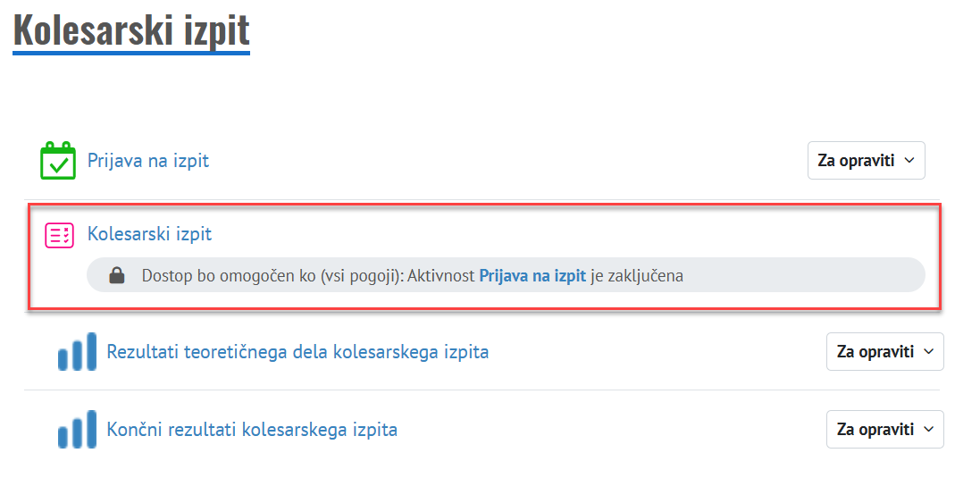Click the bar chart icon for Končni rezultati
Viewport: 980px width, 478px height.
tap(76, 430)
